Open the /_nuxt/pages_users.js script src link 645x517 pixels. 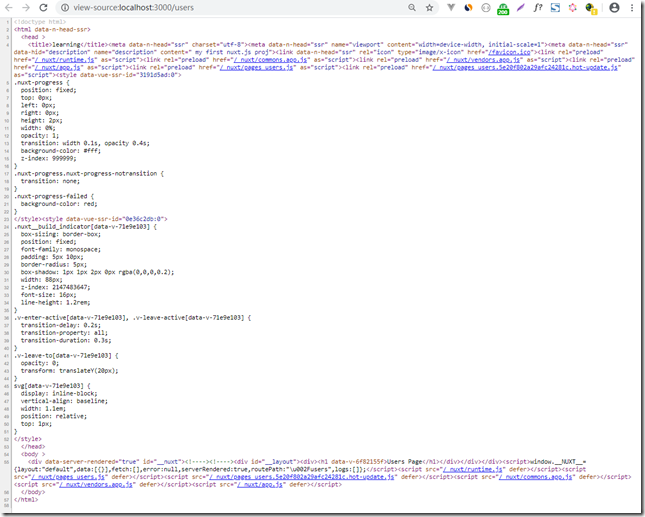click(x=68, y=477)
